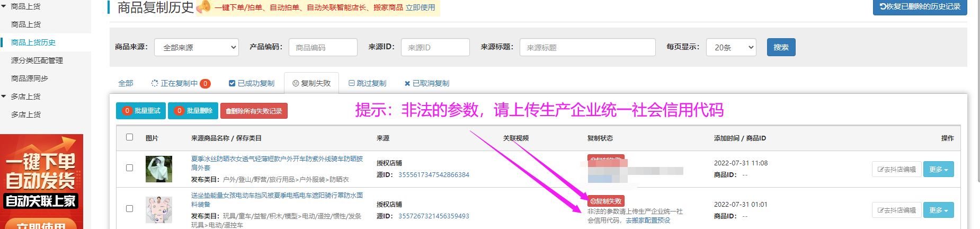980x229 pixels.
Task: Check the box for the electric scooter cover row
Action: [x=129, y=209]
